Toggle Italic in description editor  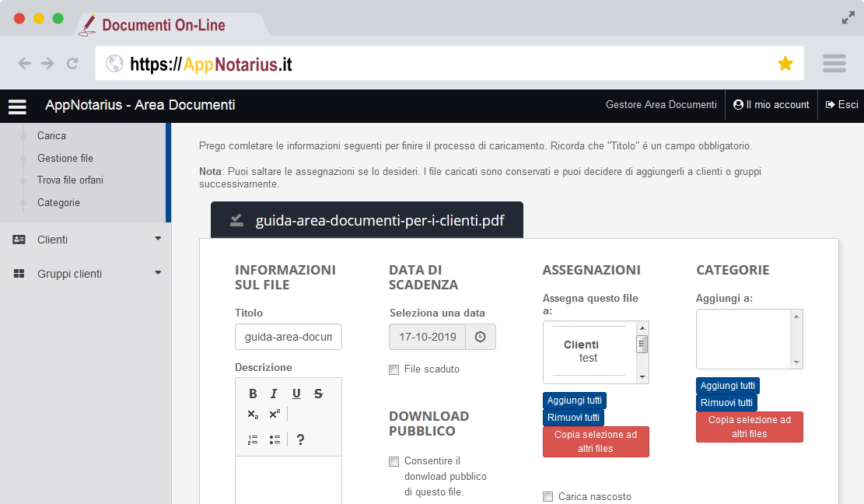[275, 394]
